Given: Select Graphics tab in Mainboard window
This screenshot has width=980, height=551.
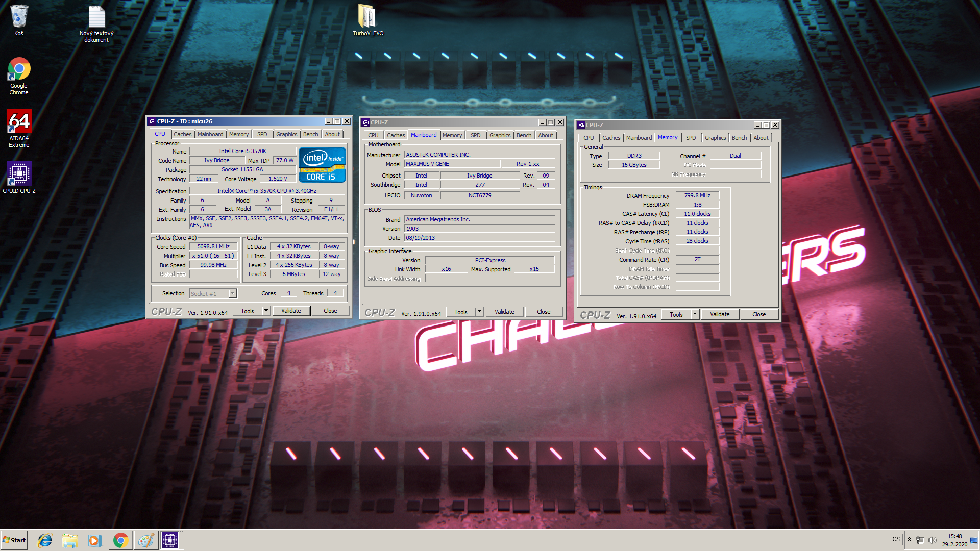Looking at the screenshot, I should 500,135.
